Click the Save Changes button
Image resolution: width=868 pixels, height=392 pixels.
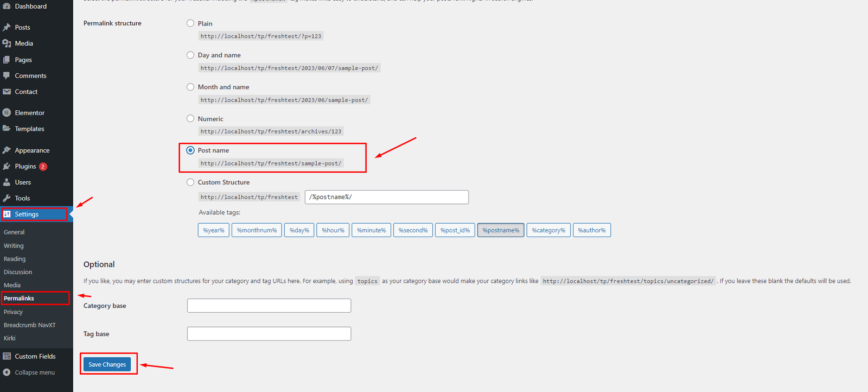(107, 364)
